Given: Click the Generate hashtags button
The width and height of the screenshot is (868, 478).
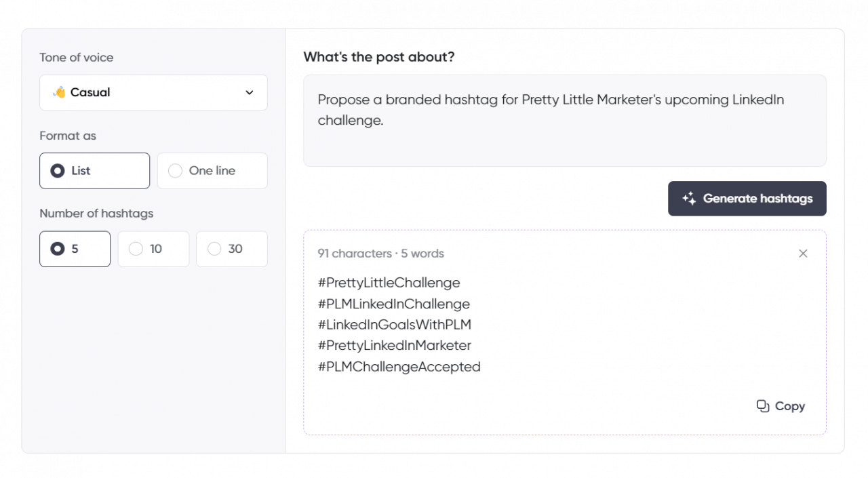Looking at the screenshot, I should [x=747, y=199].
